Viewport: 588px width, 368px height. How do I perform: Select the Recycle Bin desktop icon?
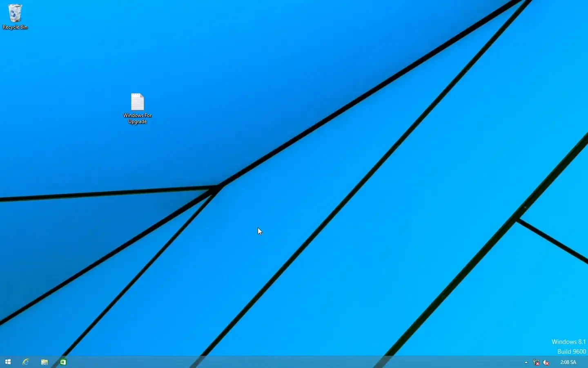(15, 16)
